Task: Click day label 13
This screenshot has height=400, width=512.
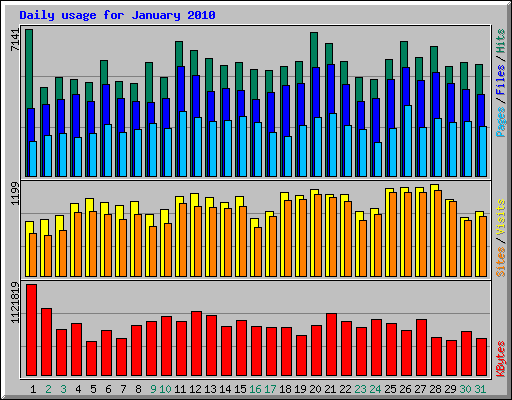Action: coord(210,389)
